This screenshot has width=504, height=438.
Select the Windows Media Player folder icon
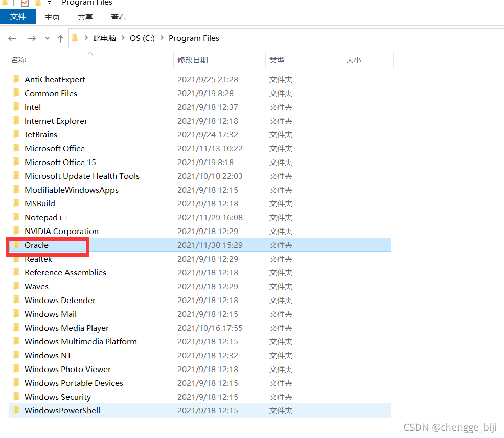click(x=16, y=328)
